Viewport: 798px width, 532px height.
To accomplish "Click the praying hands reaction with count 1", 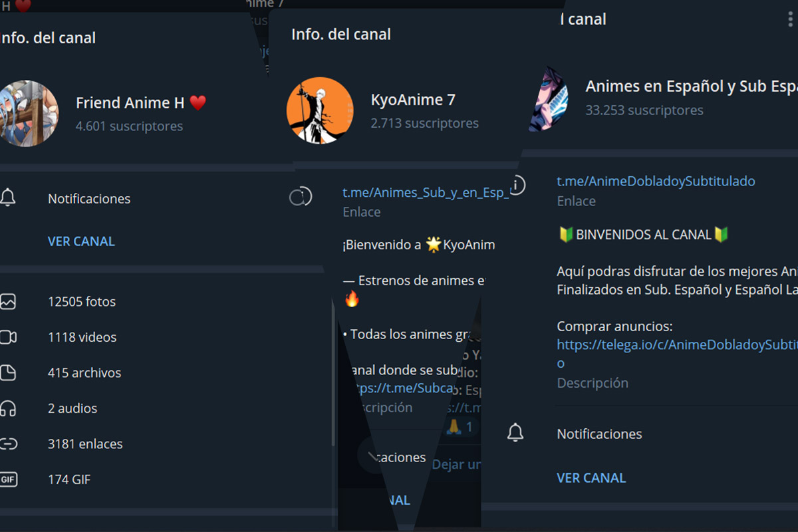I will 460,427.
